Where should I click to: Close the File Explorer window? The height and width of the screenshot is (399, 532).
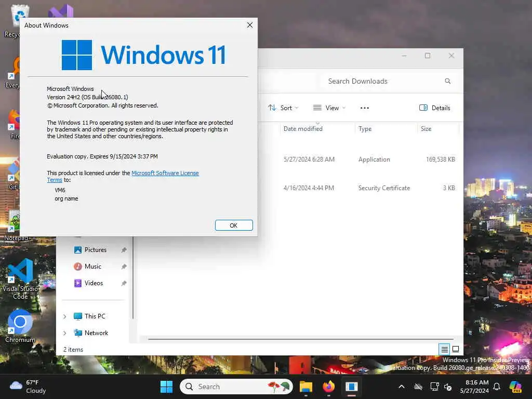coord(451,56)
